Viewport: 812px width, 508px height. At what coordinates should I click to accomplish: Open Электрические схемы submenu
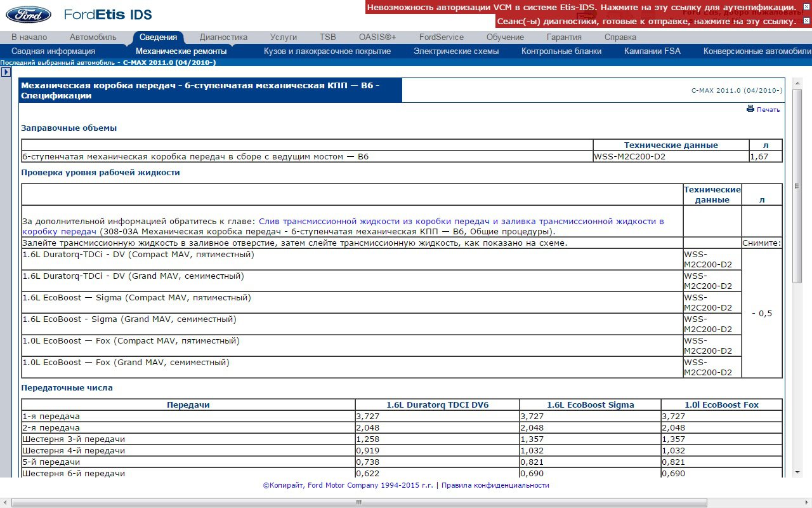click(456, 51)
